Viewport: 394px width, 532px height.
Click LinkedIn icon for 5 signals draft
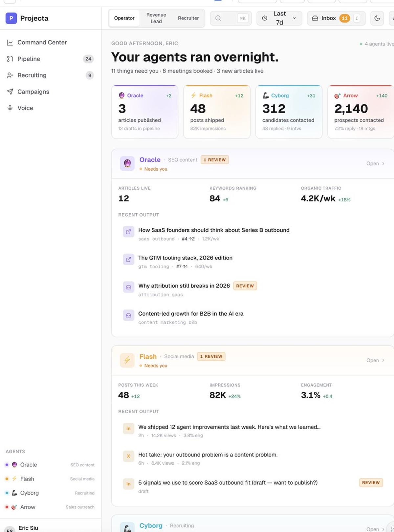point(128,484)
